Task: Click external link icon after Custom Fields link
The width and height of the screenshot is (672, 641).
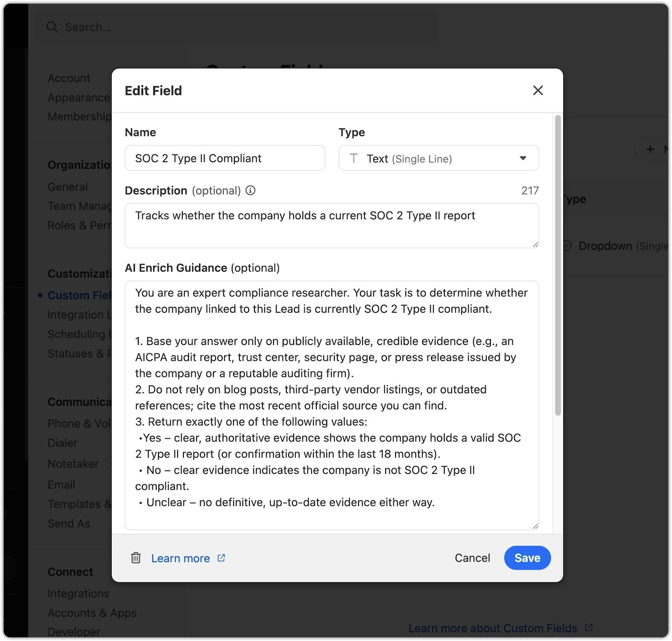Action: [x=588, y=628]
